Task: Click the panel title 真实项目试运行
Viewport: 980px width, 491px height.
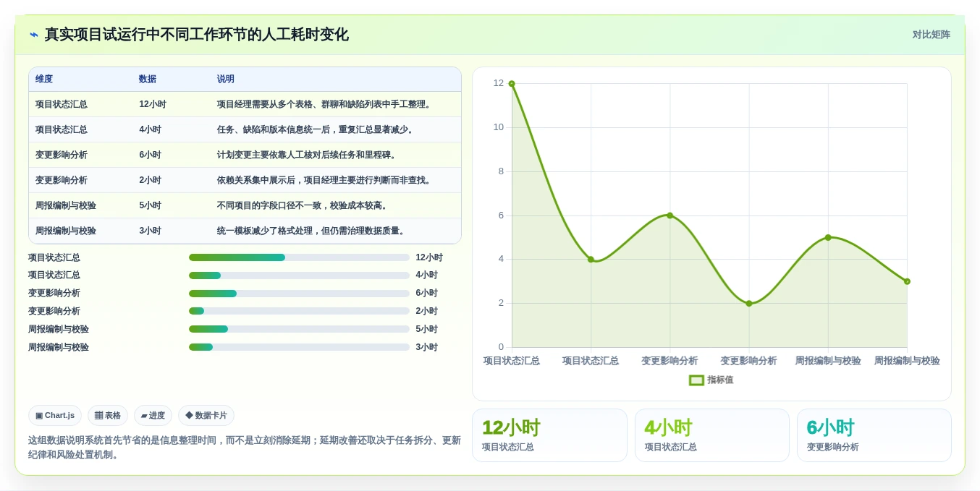Action: point(196,35)
